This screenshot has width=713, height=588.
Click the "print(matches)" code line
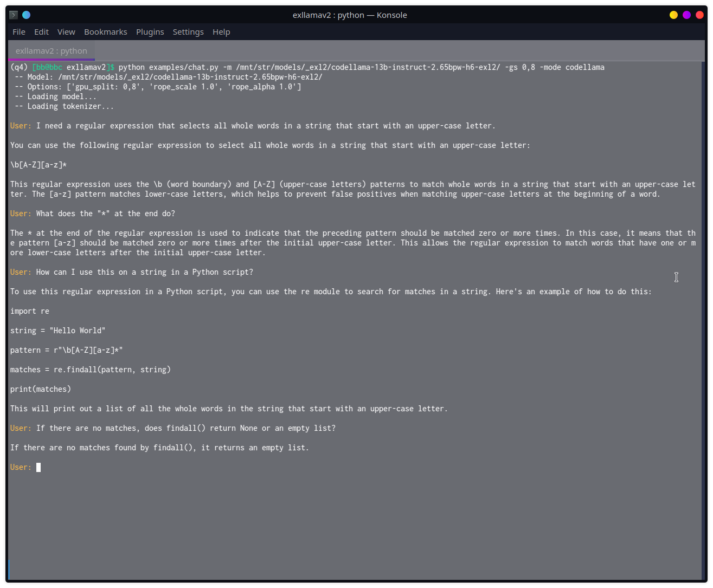click(41, 389)
